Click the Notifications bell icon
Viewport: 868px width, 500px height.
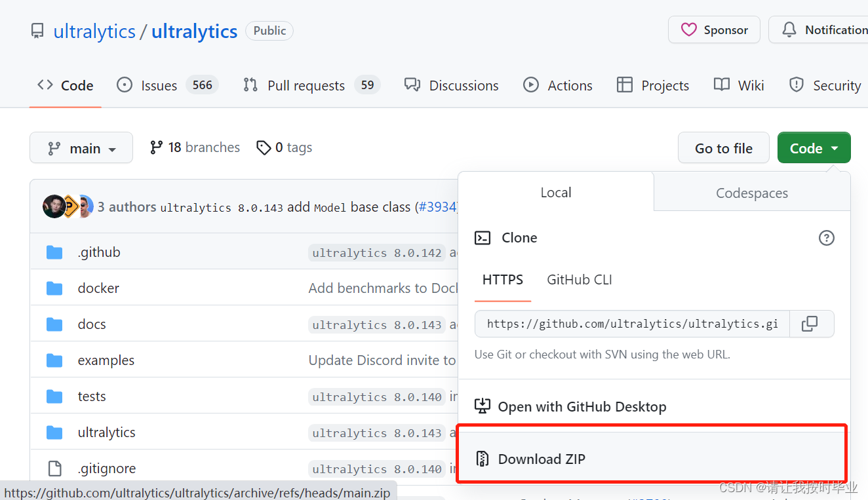[x=789, y=29]
